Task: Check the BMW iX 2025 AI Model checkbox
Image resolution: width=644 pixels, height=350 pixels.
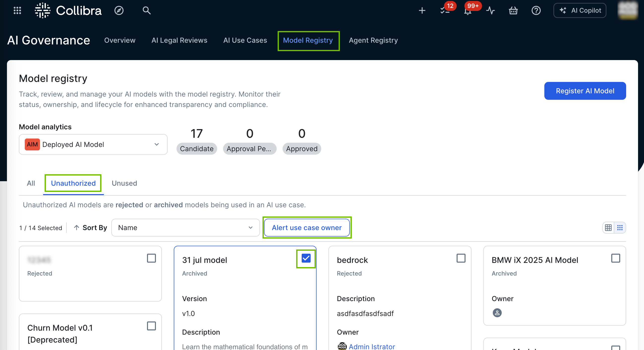Action: tap(615, 258)
